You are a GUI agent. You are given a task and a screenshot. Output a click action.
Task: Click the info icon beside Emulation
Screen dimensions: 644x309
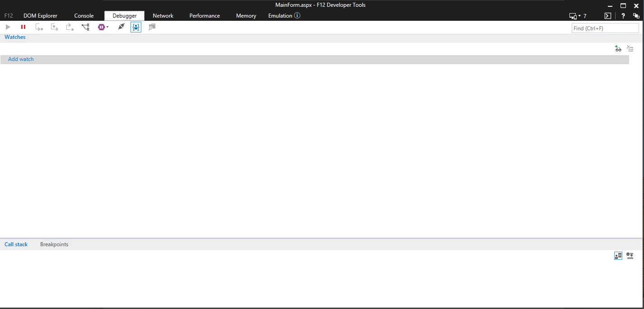pyautogui.click(x=297, y=15)
